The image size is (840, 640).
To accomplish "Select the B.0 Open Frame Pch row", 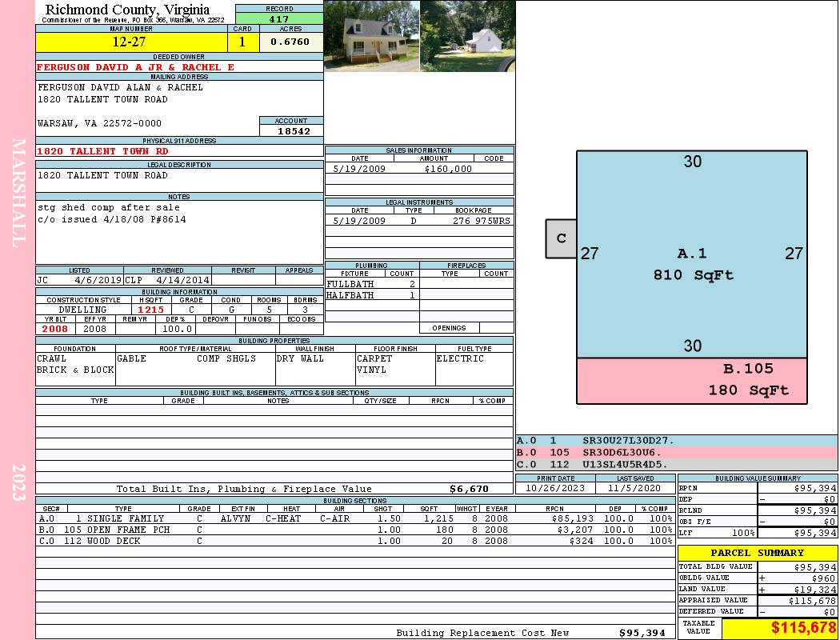I will [x=355, y=530].
